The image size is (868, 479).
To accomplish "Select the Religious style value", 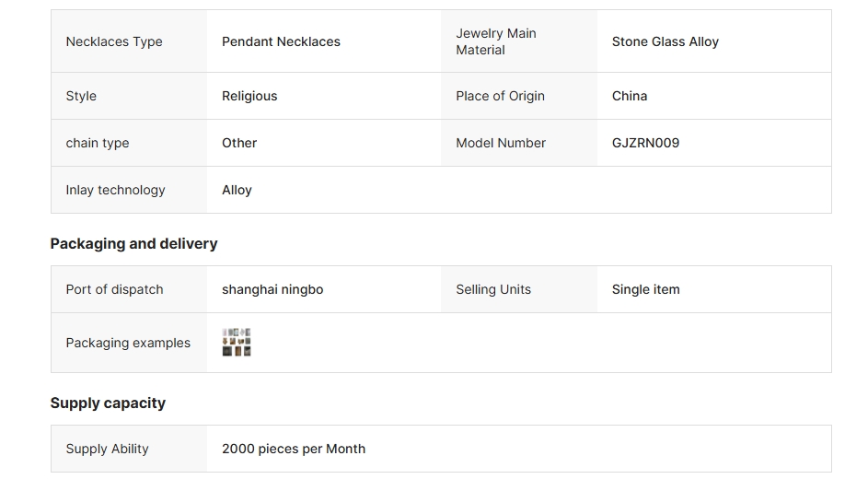I will pos(249,96).
